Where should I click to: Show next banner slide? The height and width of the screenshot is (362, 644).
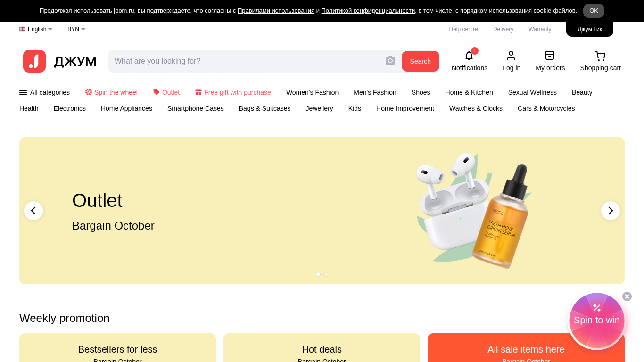coord(611,211)
